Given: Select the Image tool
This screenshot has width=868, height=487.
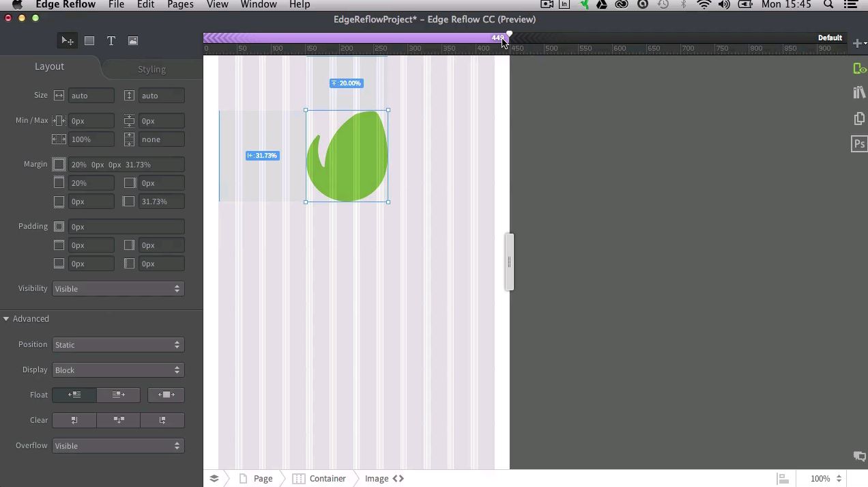Looking at the screenshot, I should (133, 41).
